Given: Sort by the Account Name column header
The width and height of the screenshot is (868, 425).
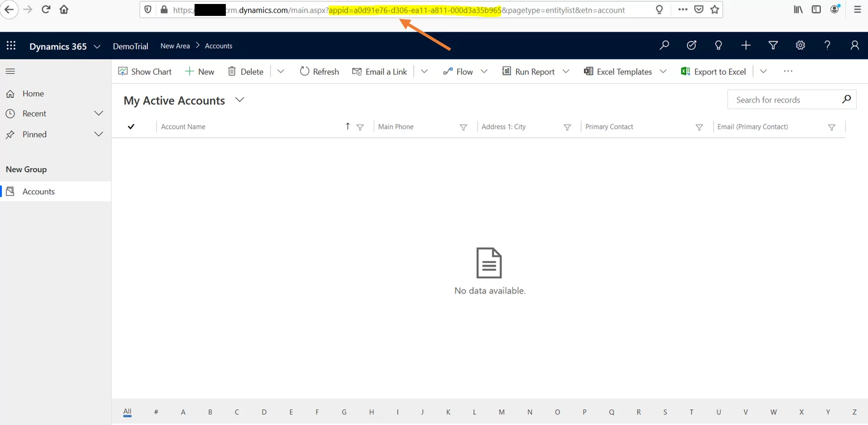Looking at the screenshot, I should click(183, 127).
